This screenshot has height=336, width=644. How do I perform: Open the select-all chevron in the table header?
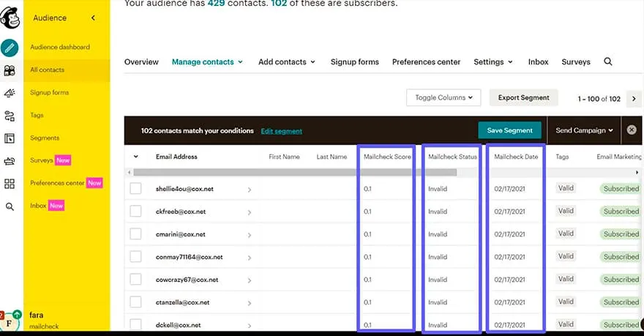pyautogui.click(x=135, y=157)
